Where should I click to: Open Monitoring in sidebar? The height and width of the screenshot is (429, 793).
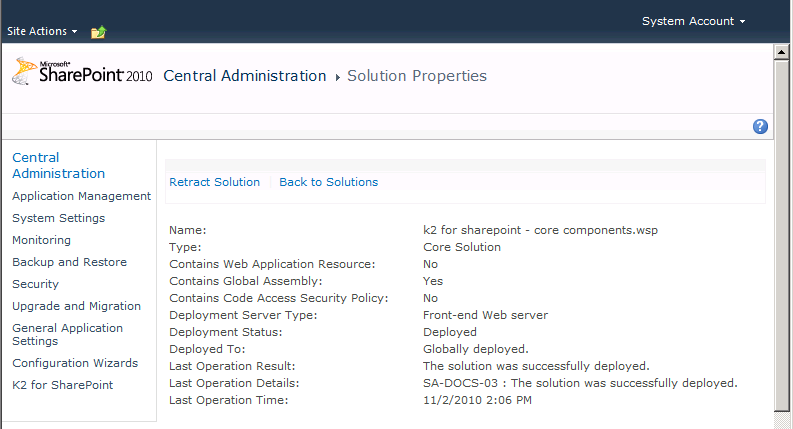coord(41,240)
